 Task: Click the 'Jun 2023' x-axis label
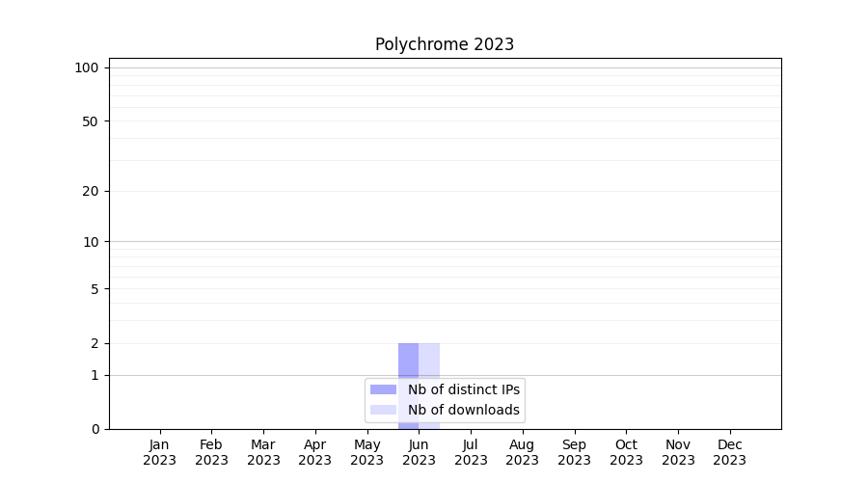coord(419,452)
